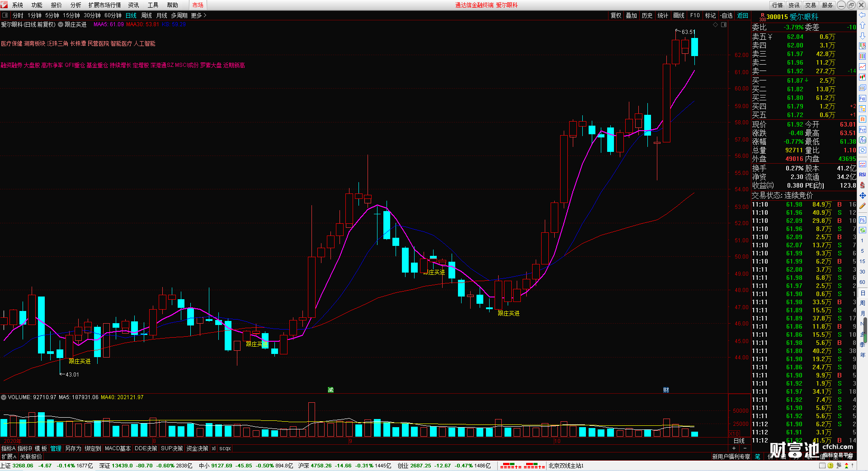868x471 pixels.
Task: Select the DDE决策 indicator tab
Action: click(146, 448)
